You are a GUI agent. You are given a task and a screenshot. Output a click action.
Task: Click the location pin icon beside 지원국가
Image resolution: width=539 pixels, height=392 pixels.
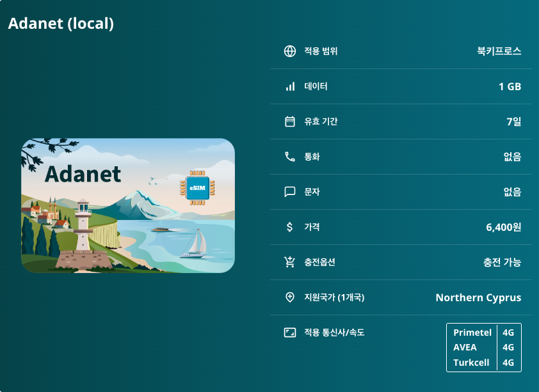290,297
